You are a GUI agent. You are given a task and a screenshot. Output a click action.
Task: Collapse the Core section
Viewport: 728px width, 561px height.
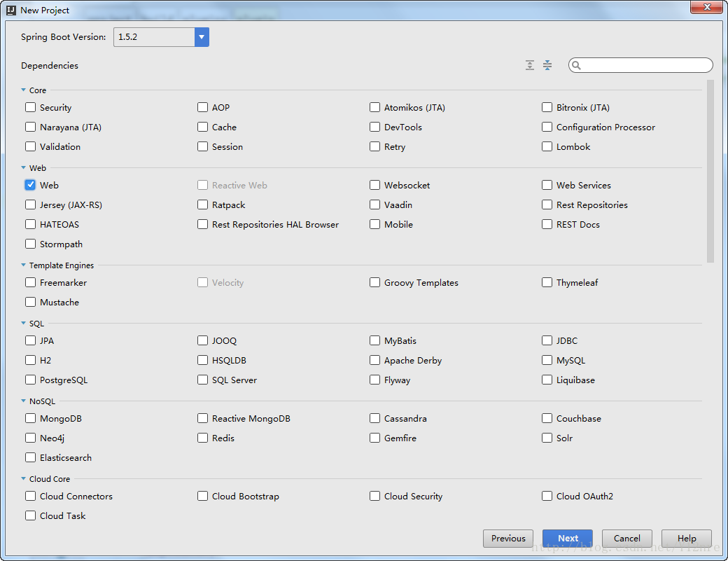pos(23,90)
